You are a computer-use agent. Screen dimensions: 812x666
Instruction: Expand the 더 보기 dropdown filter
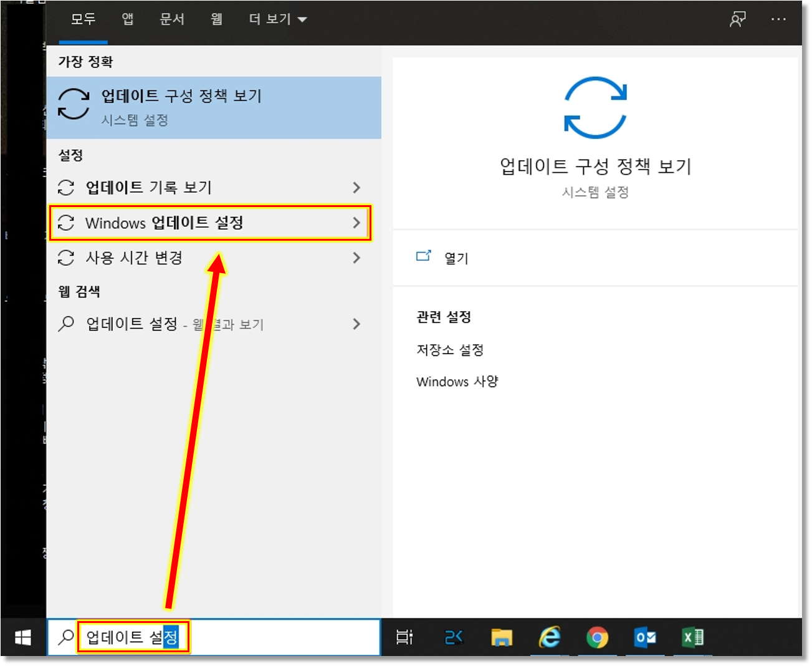point(278,19)
